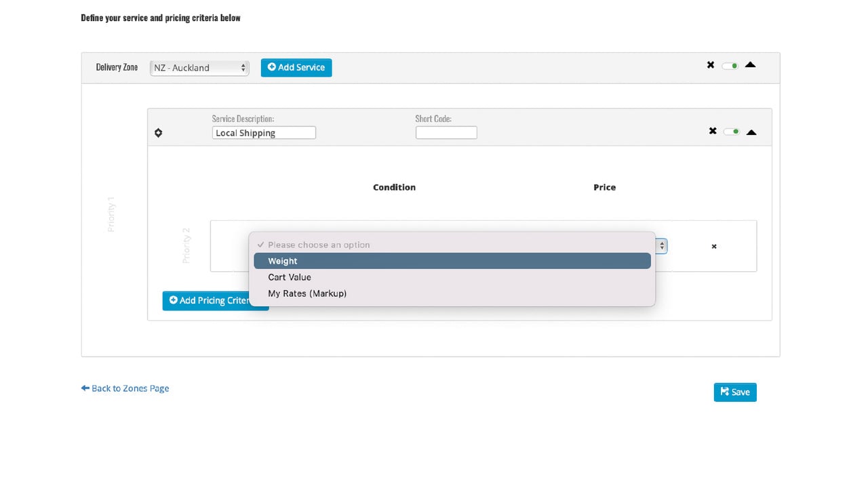The width and height of the screenshot is (868, 488).
Task: Remove the Local Shipping service
Action: [713, 131]
